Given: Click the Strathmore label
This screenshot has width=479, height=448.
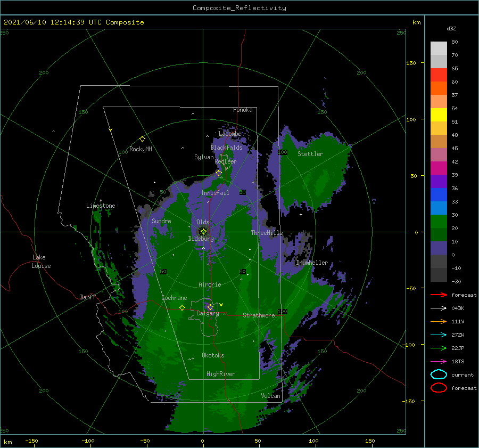Looking at the screenshot, I should [259, 315].
